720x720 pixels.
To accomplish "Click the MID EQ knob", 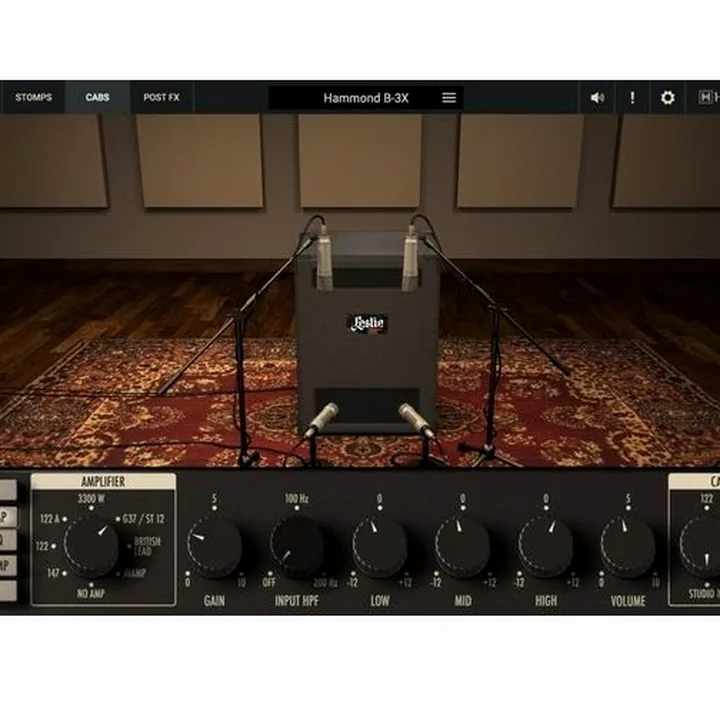I will click(462, 546).
